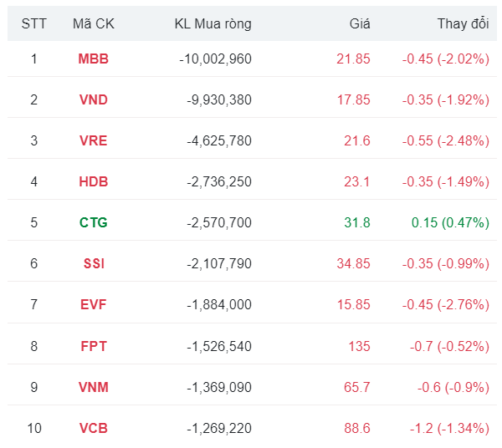The image size is (502, 448).
Task: Click the VND price 17.85
Action: [x=353, y=99]
